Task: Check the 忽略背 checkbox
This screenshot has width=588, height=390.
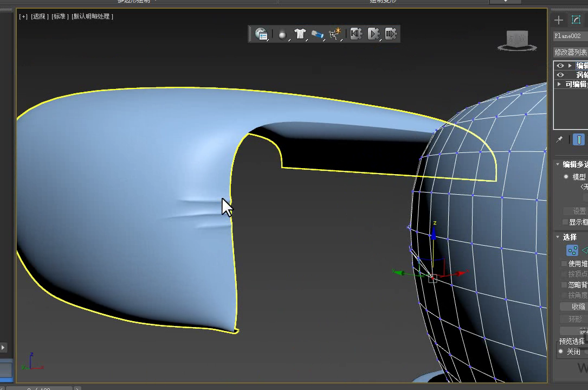Action: click(564, 285)
